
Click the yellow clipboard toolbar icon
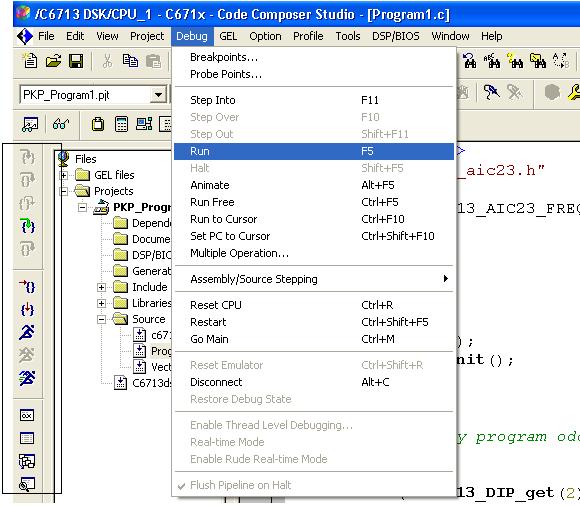pyautogui.click(x=98, y=124)
